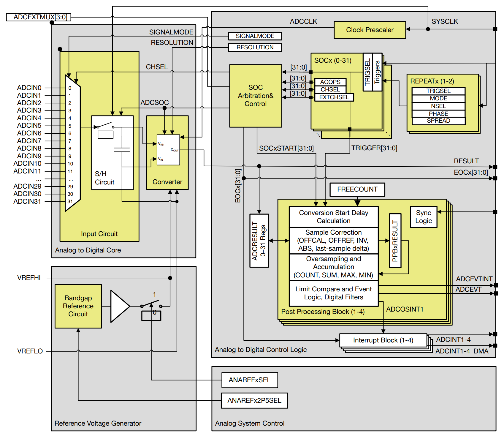Select the FREECOUNT block
The image size is (504, 436).
pyautogui.click(x=357, y=189)
